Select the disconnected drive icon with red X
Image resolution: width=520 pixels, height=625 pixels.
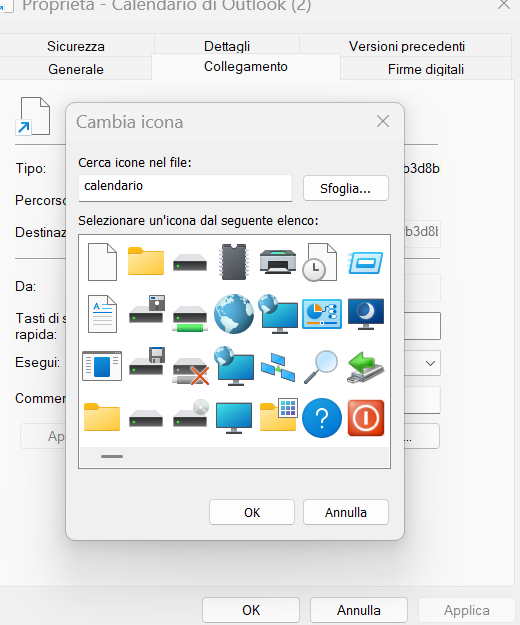(x=191, y=371)
